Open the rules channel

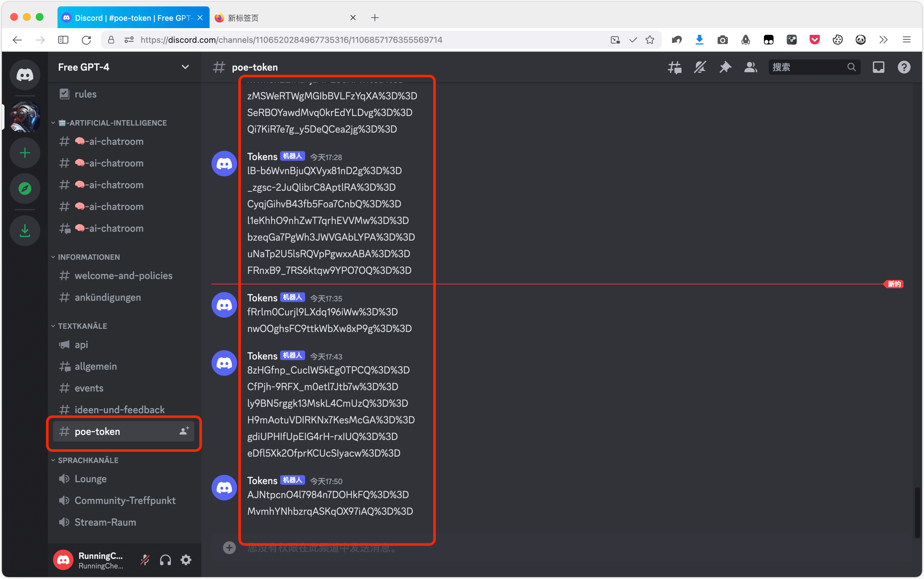tap(124, 94)
